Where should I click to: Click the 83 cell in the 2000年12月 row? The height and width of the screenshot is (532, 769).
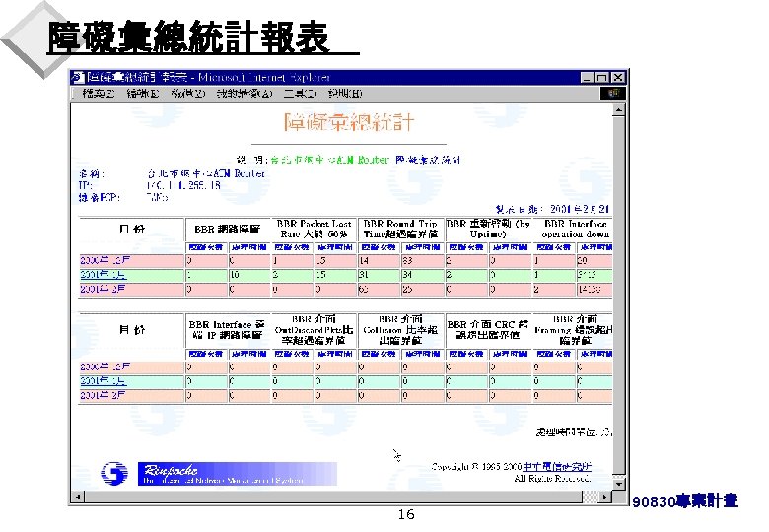(x=422, y=261)
